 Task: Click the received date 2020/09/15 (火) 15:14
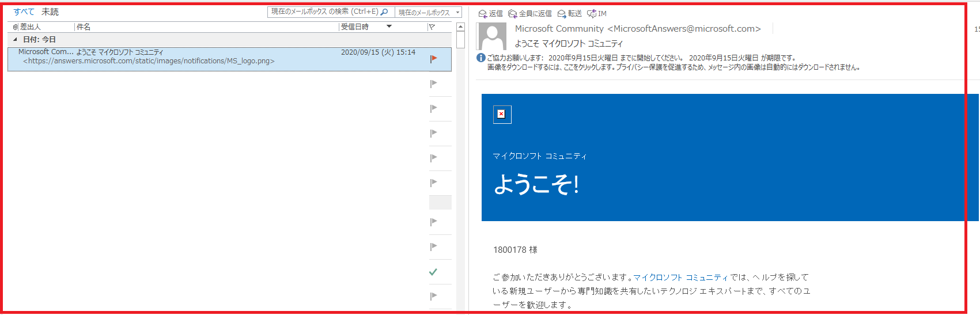click(378, 52)
